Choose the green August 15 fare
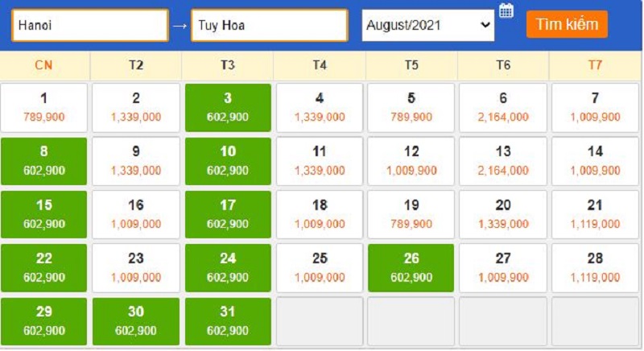 44,214
